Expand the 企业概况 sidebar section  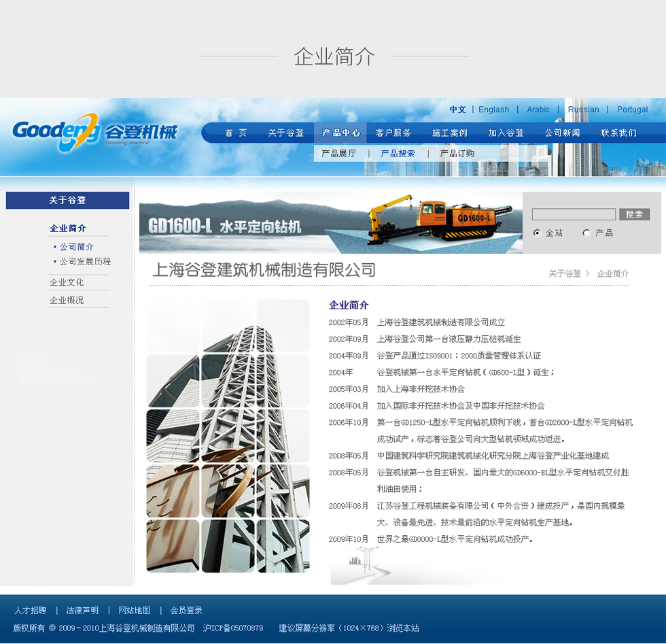pos(67,300)
